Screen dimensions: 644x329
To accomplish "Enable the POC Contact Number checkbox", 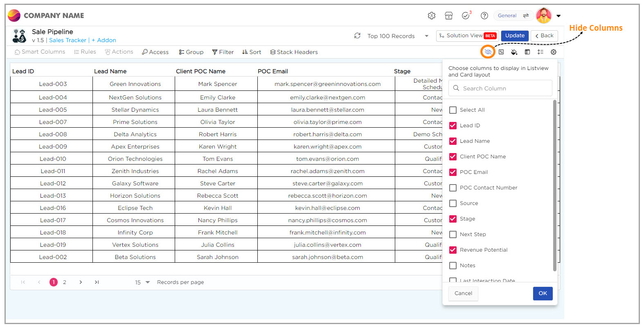I will tap(453, 188).
